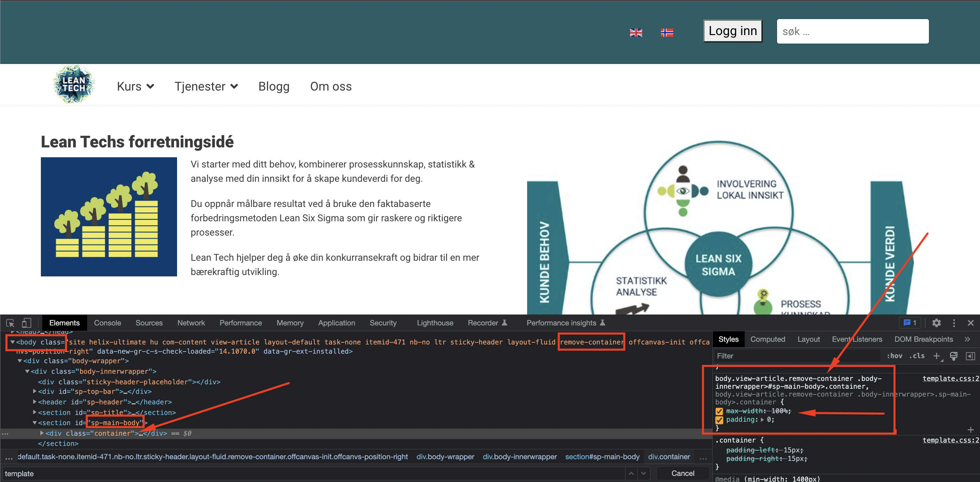Open the Tjenester dropdown menu

coord(206,86)
